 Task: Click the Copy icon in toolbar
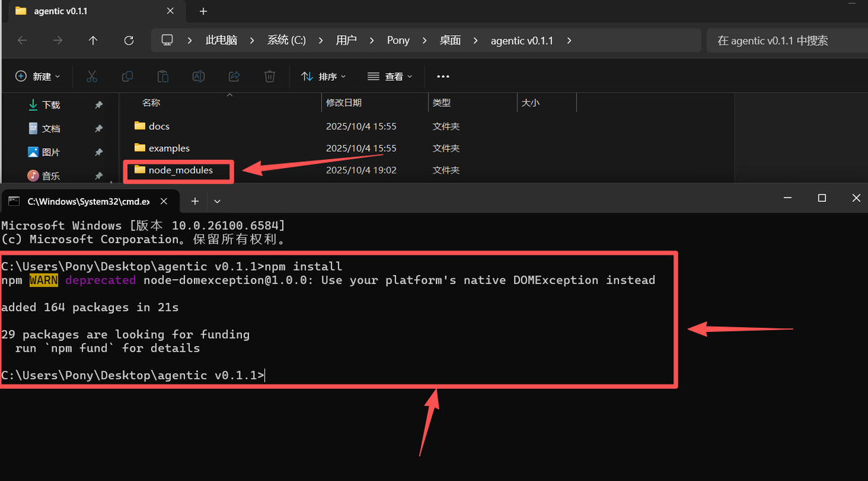127,77
